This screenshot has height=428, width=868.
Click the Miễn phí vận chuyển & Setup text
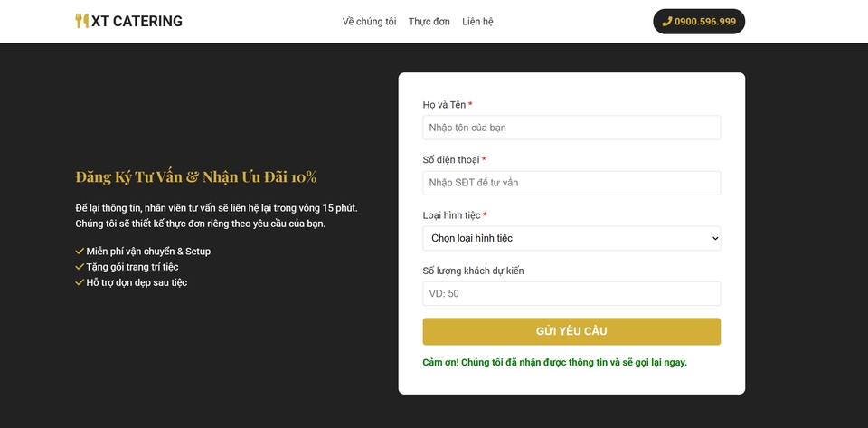[148, 252]
